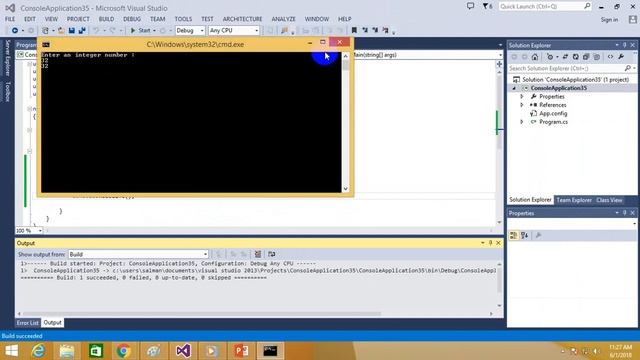640x360 pixels.
Task: Open the DEBUG menu
Action: click(x=132, y=19)
